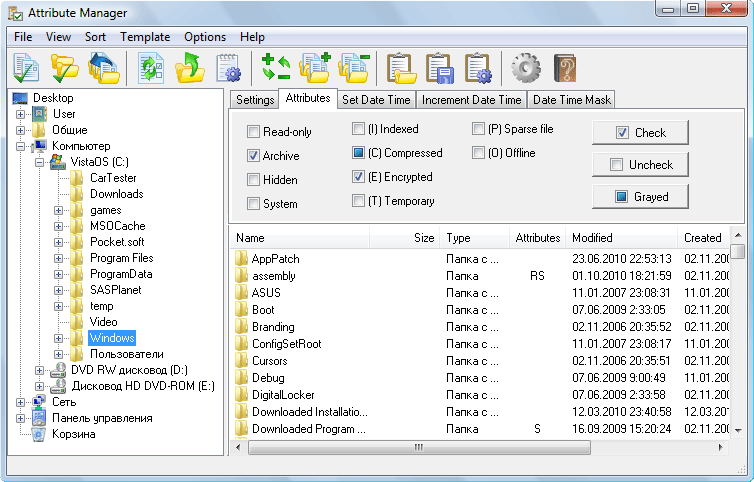Click the file list vertical scrollbar

coord(738,340)
